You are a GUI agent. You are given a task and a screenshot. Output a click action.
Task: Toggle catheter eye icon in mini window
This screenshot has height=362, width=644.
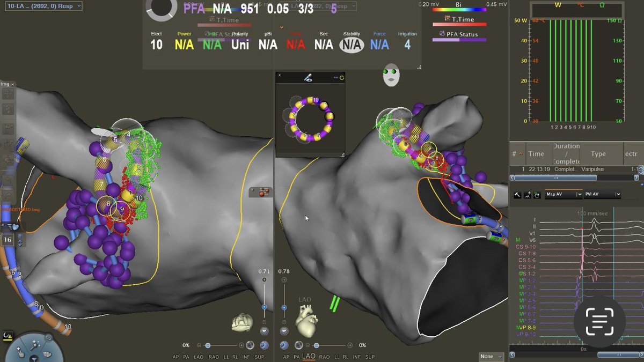[x=309, y=78]
